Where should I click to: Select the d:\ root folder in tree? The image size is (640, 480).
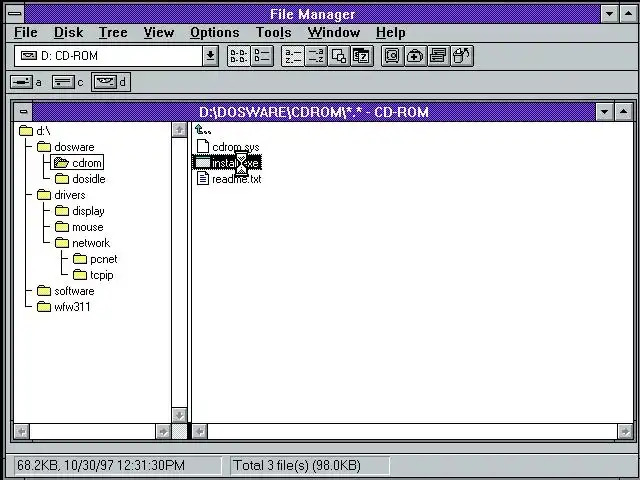35,131
